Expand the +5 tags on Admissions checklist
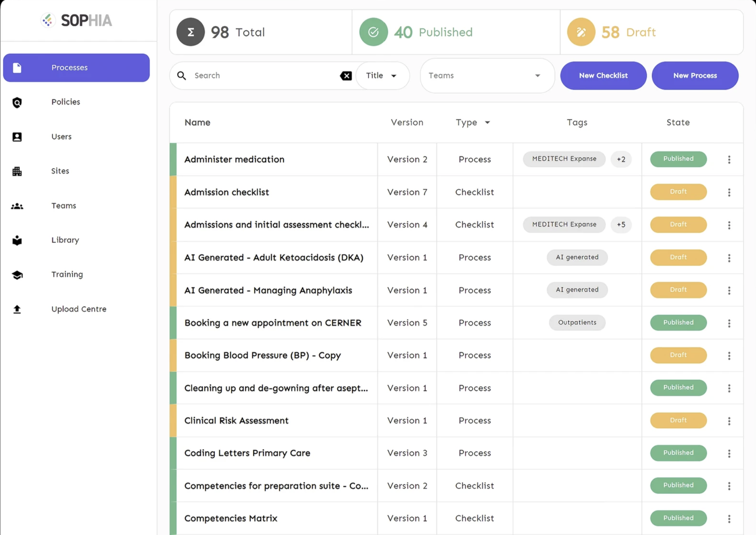The height and width of the screenshot is (535, 756). click(x=621, y=225)
